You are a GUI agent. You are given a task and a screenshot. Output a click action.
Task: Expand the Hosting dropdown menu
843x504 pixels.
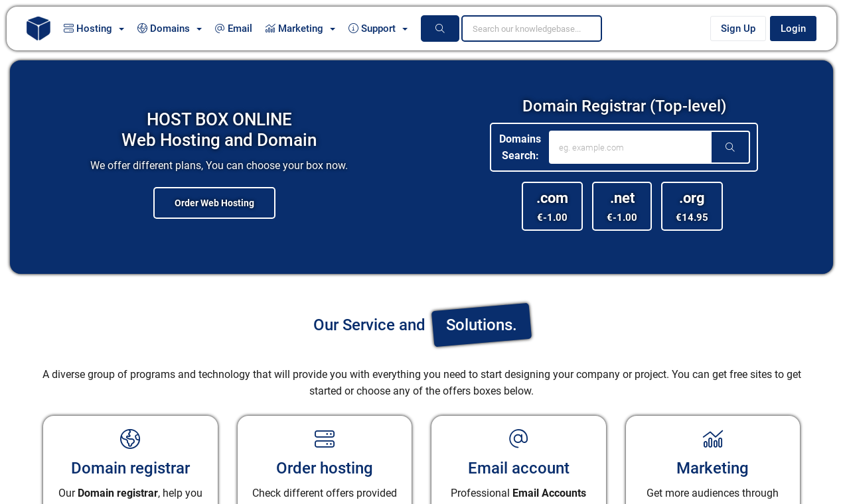pyautogui.click(x=94, y=27)
